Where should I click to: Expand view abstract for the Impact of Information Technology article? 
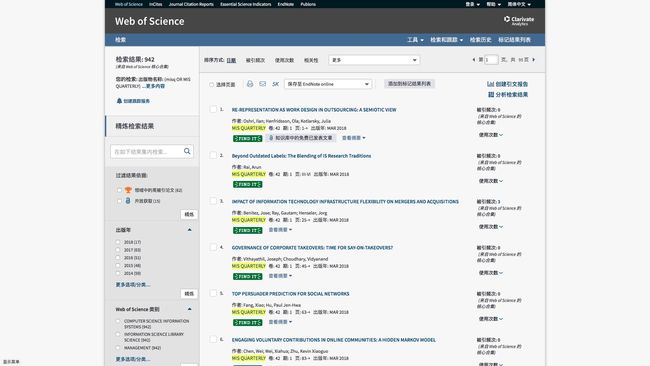click(x=280, y=230)
